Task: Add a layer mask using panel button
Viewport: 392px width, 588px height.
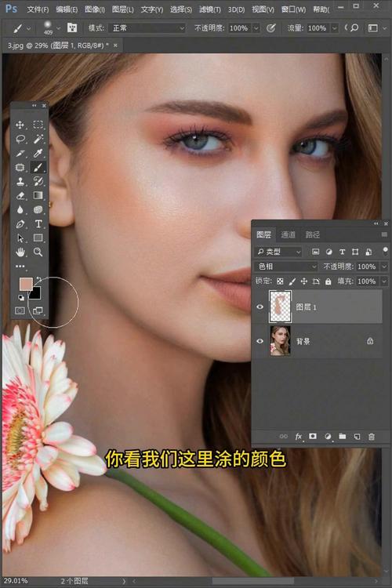Action: tap(313, 437)
